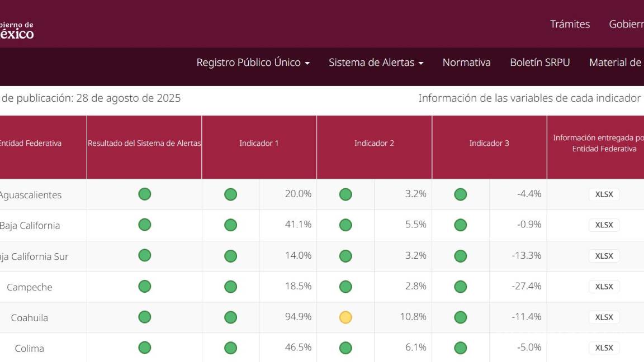Click Campeche's Indicador 3 green circle

click(460, 286)
